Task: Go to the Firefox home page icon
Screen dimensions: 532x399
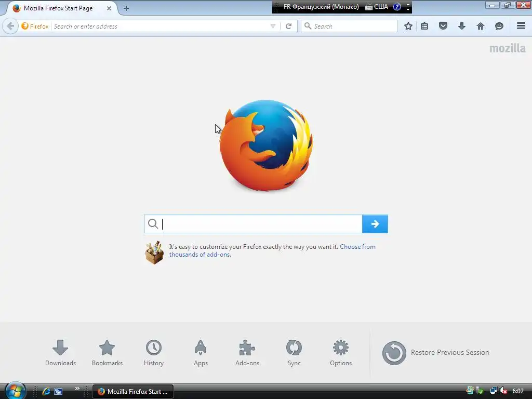Action: 481,26
